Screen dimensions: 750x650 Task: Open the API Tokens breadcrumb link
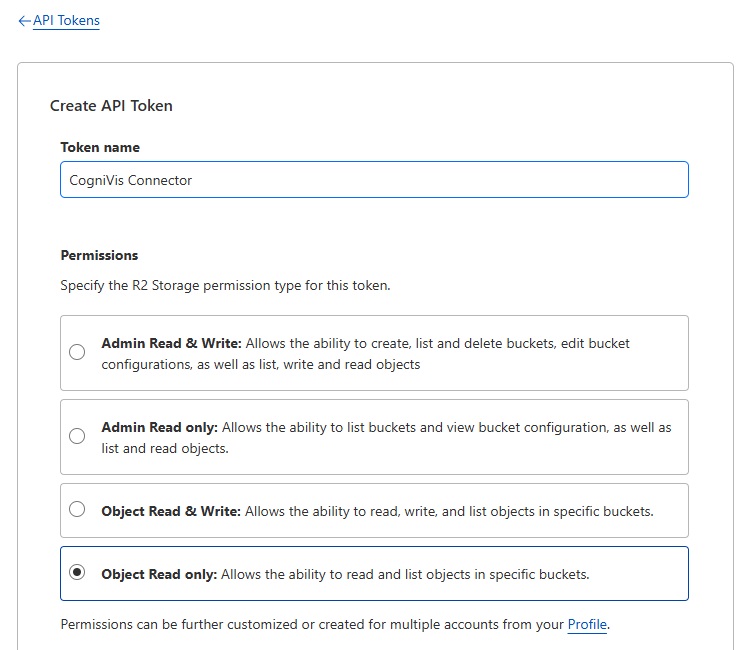66,20
